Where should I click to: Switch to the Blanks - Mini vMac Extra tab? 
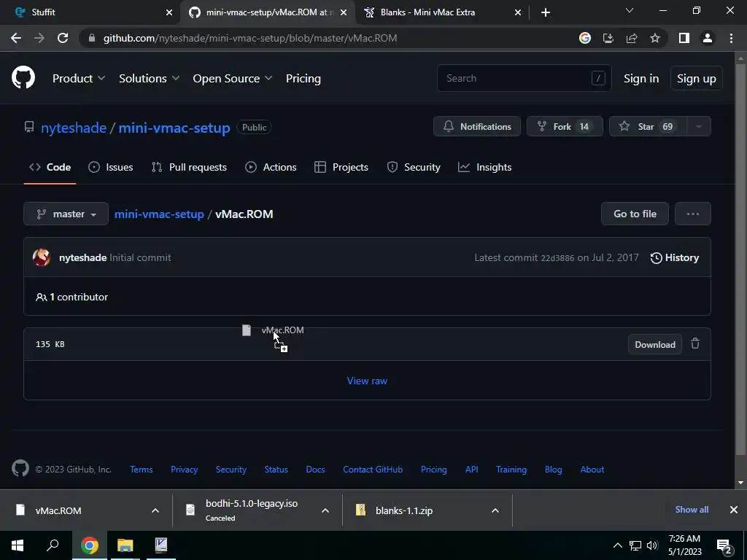tap(442, 12)
